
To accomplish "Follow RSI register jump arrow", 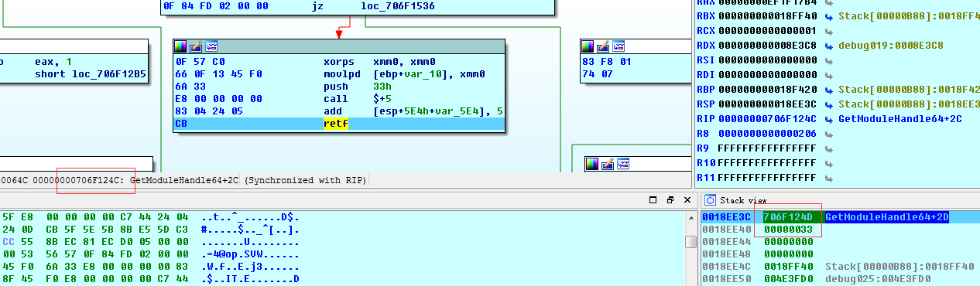I will tap(829, 60).
